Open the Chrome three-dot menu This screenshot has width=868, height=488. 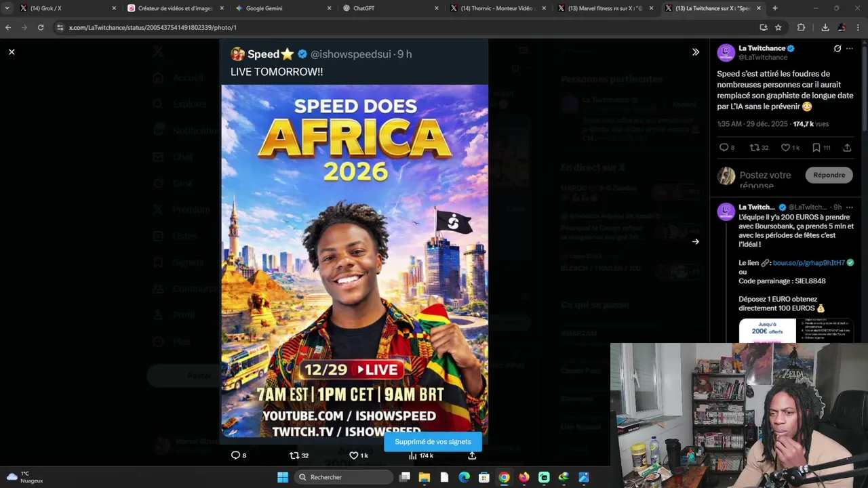point(859,27)
